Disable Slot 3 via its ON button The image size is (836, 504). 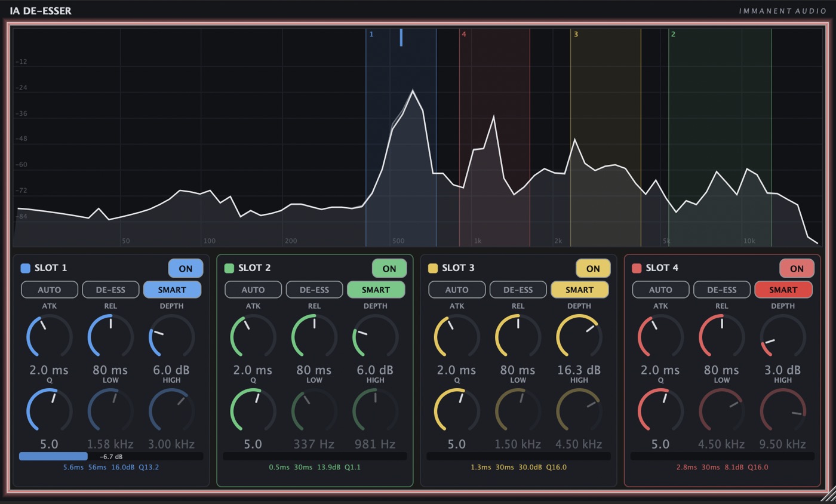point(593,269)
